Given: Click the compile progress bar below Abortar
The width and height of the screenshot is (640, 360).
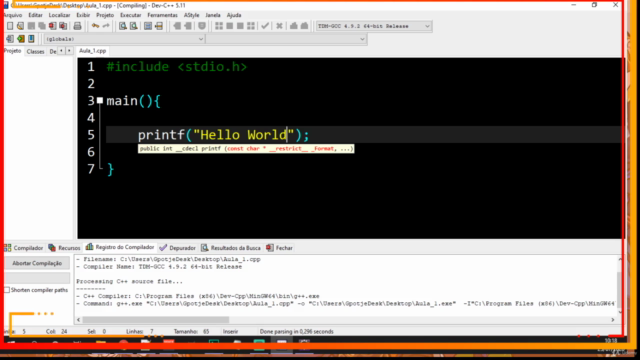Looking at the screenshot, I should pyautogui.click(x=37, y=278).
